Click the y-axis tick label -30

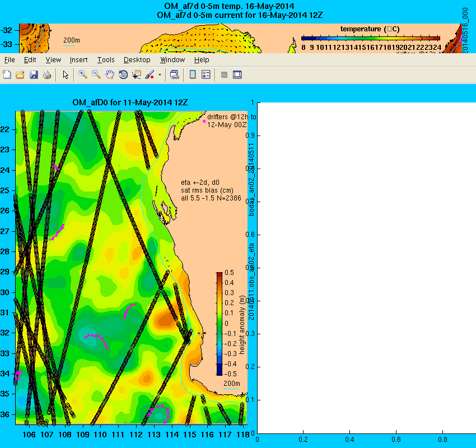pyautogui.click(x=5, y=292)
